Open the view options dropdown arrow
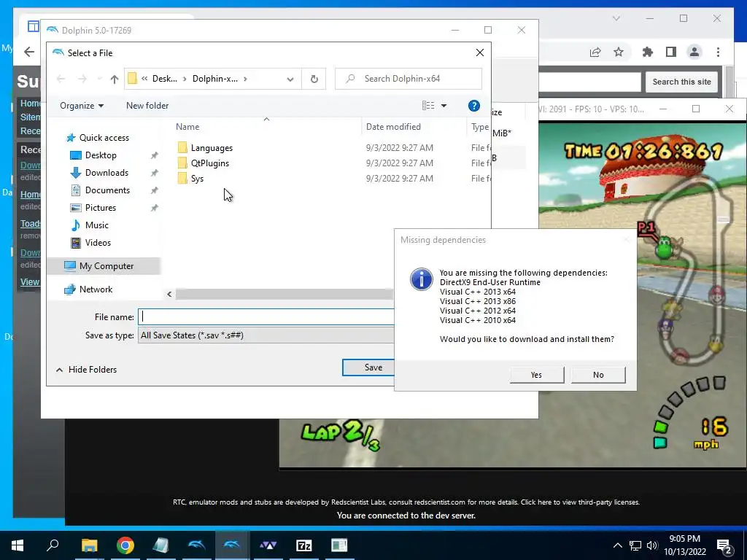 (x=444, y=106)
